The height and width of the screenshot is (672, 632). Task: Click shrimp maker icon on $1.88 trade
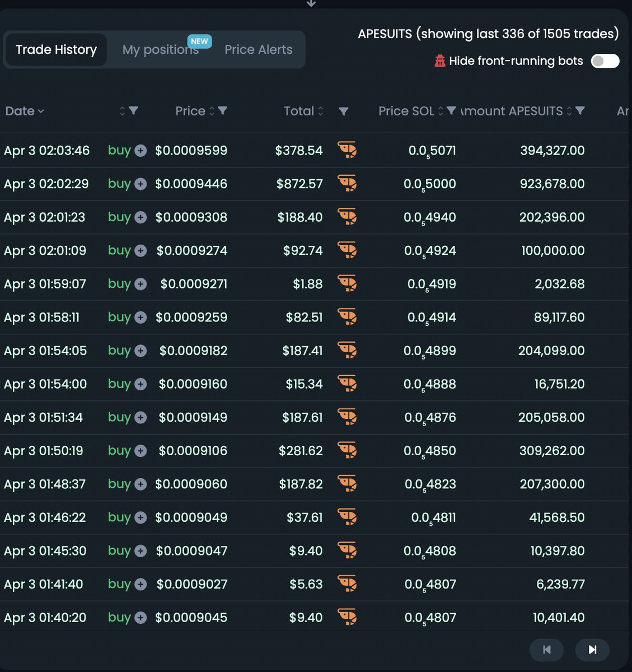click(347, 283)
